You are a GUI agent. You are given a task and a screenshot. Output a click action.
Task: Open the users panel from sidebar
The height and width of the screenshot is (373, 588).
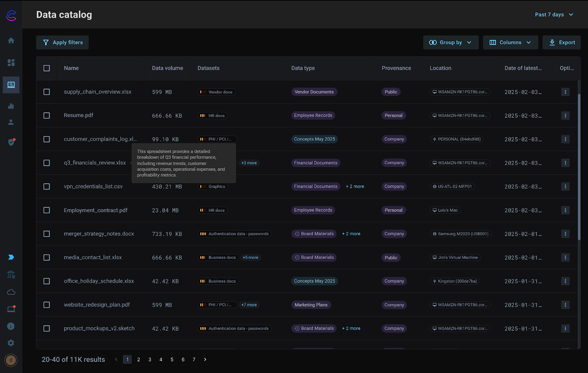11,122
